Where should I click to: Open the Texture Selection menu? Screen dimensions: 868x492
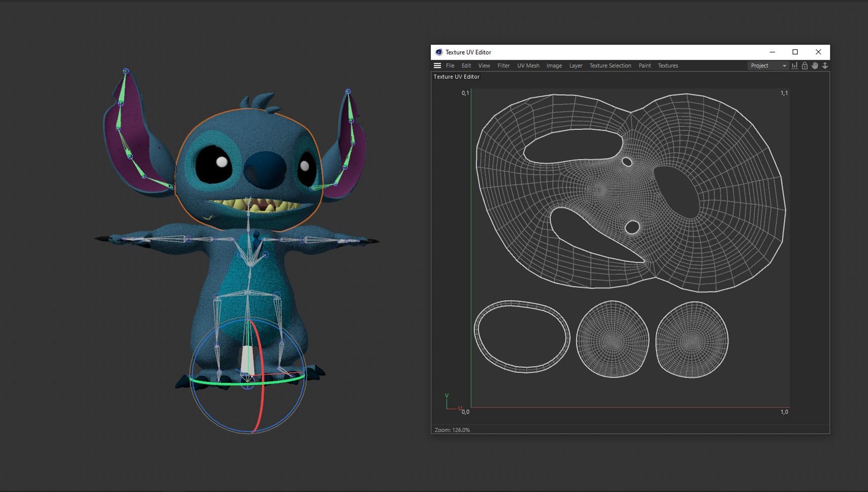click(610, 66)
